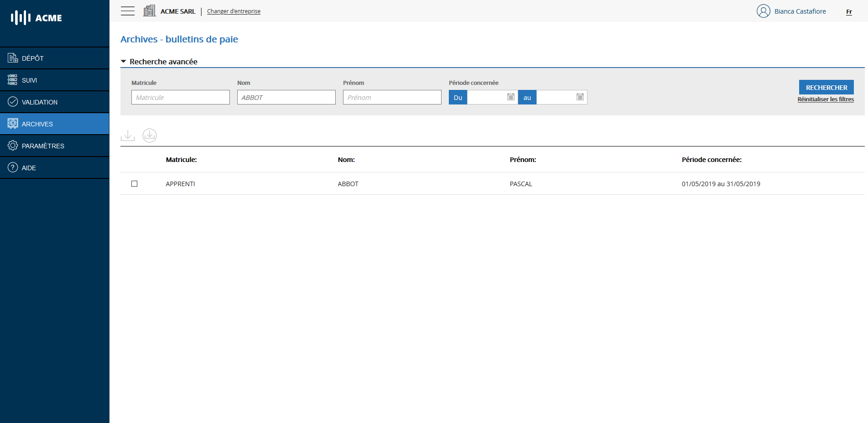This screenshot has height=423, width=868.
Task: Open the 'au' date calendar picker
Action: point(580,97)
